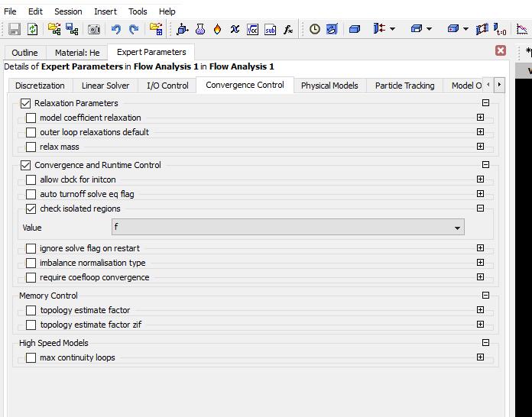Click the import CCL folder icon

tap(156, 29)
